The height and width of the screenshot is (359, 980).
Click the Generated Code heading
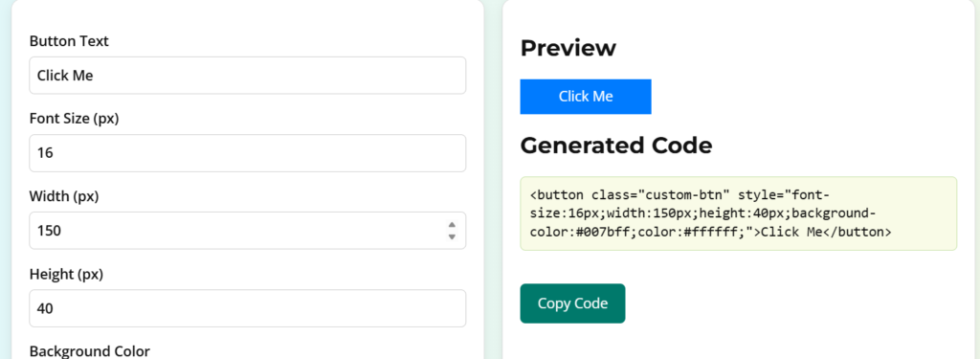click(x=616, y=146)
